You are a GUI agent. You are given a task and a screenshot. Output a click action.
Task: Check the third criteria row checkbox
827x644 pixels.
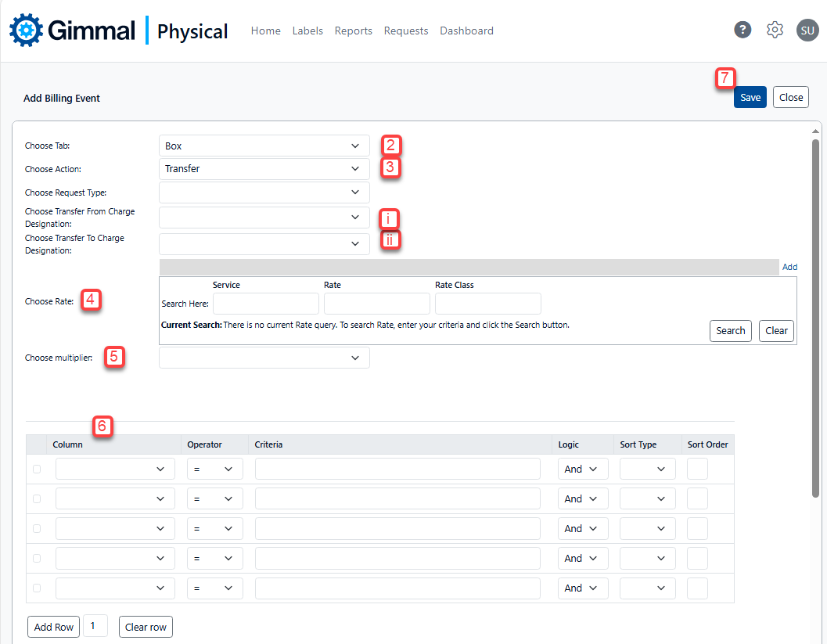(x=37, y=529)
